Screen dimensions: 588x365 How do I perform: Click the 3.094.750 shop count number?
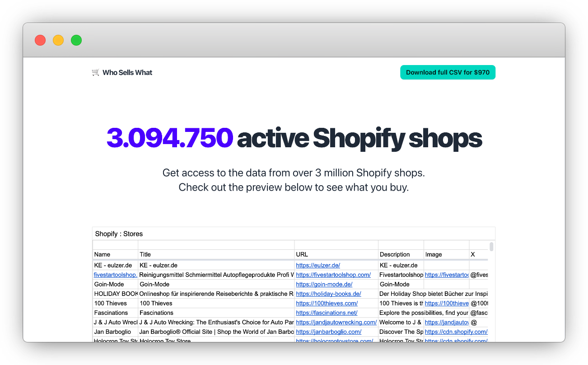(170, 138)
